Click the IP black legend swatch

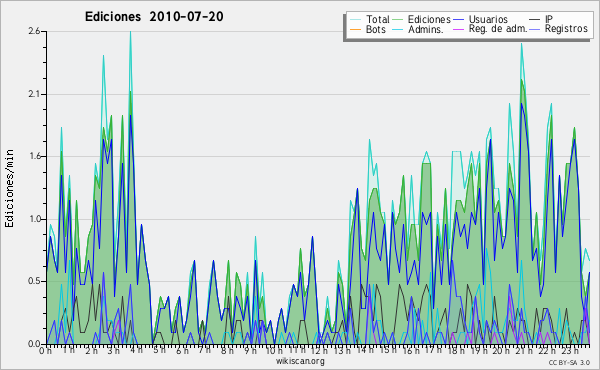pos(535,19)
